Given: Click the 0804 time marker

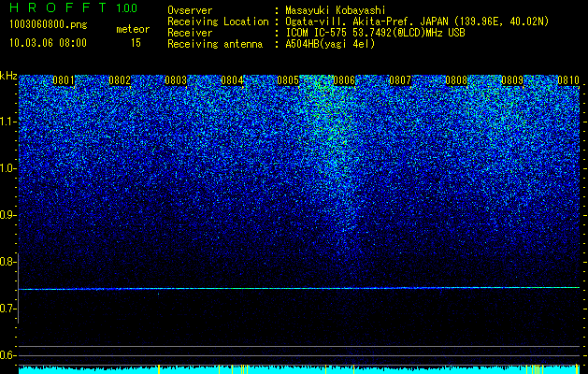Looking at the screenshot, I should [232, 80].
